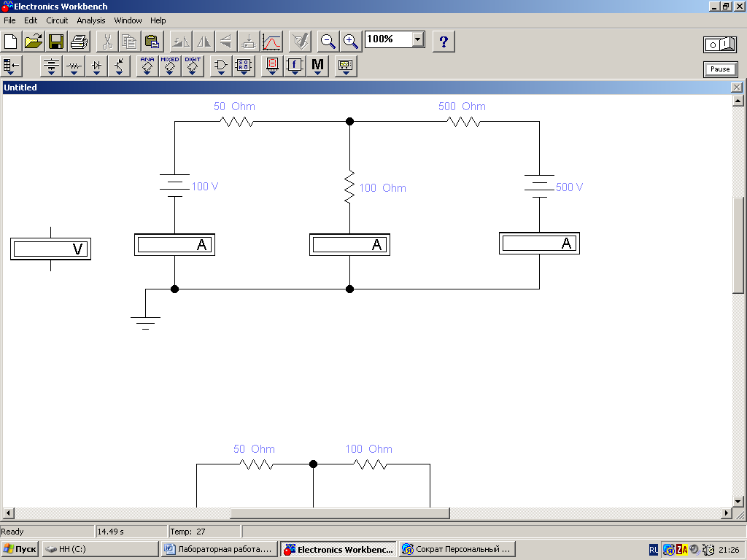Viewport: 747px width, 560px height.
Task: Select the 500 V battery
Action: [x=539, y=186]
